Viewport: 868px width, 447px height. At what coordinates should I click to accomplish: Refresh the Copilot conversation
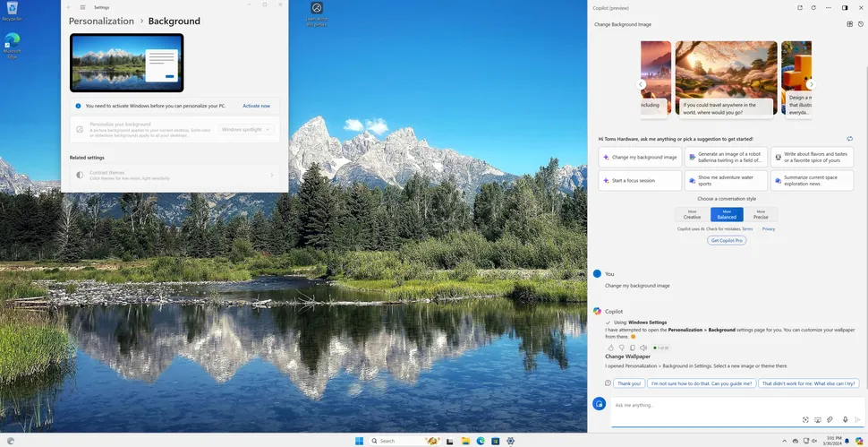813,7
